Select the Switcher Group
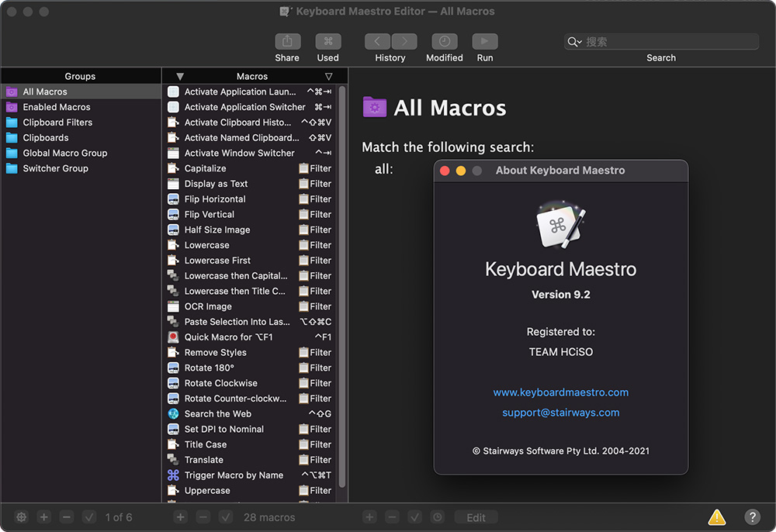Image resolution: width=776 pixels, height=532 pixels. [81, 168]
